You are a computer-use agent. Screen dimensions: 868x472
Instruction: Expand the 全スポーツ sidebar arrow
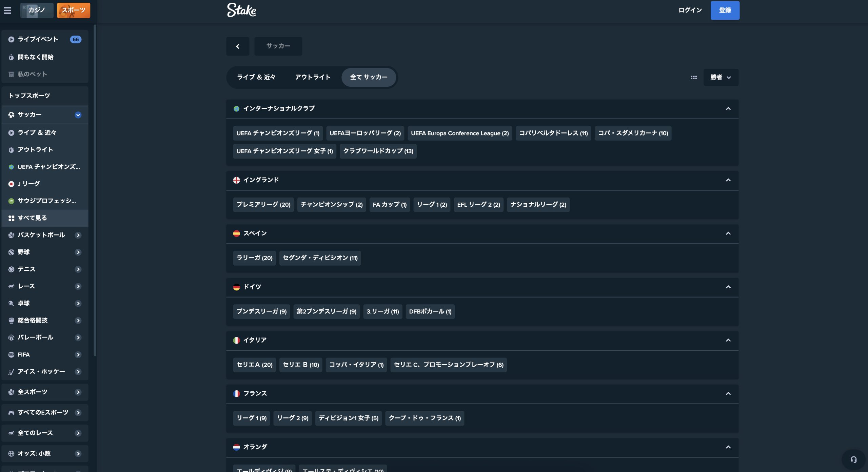(78, 392)
